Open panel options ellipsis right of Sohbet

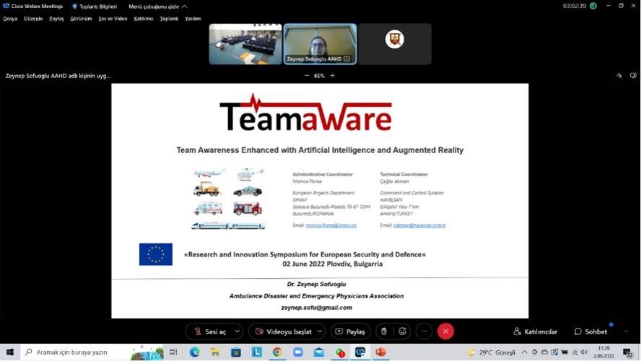626,331
